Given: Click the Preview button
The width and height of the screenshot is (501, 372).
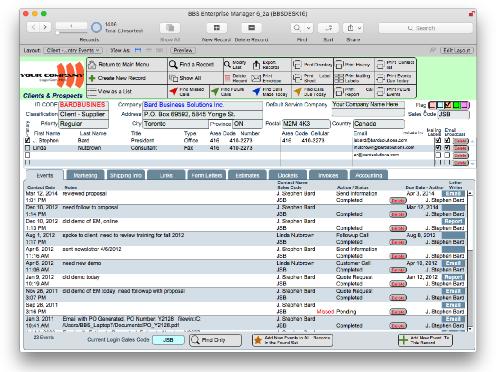Looking at the screenshot, I should (x=183, y=50).
